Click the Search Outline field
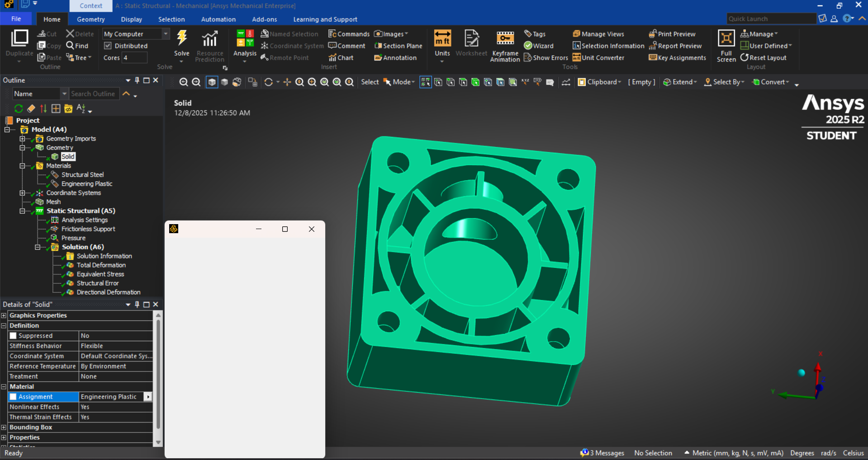 coord(94,94)
